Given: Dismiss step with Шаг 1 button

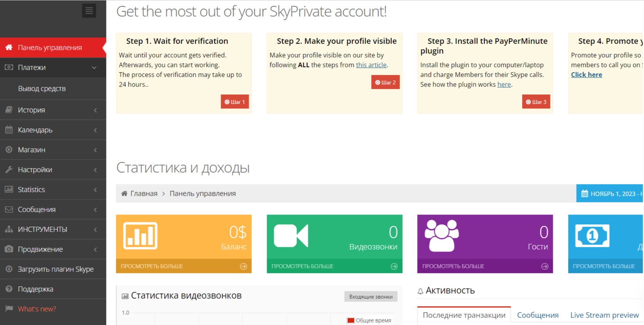Looking at the screenshot, I should pos(235,102).
